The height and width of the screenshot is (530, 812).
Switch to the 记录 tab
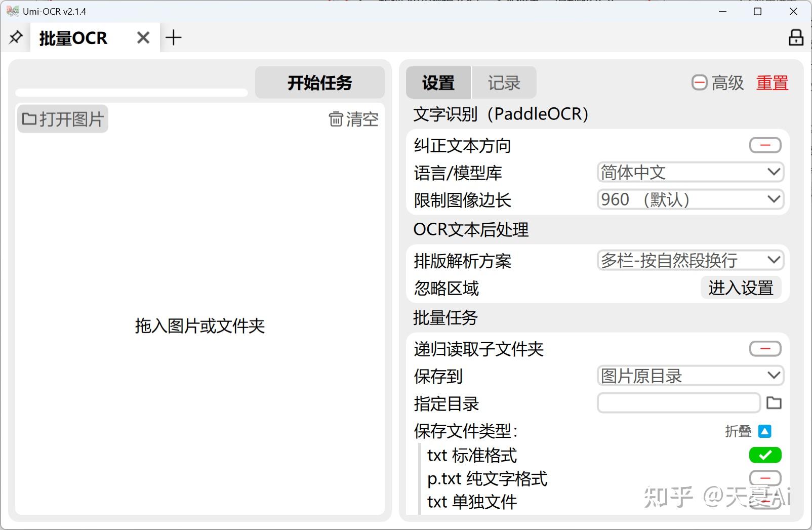click(x=504, y=83)
